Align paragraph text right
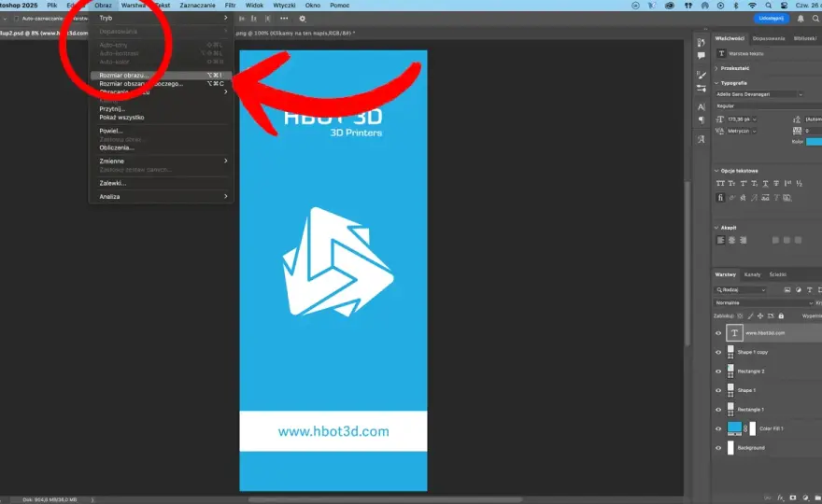Screen dimensions: 822x504 click(x=743, y=240)
